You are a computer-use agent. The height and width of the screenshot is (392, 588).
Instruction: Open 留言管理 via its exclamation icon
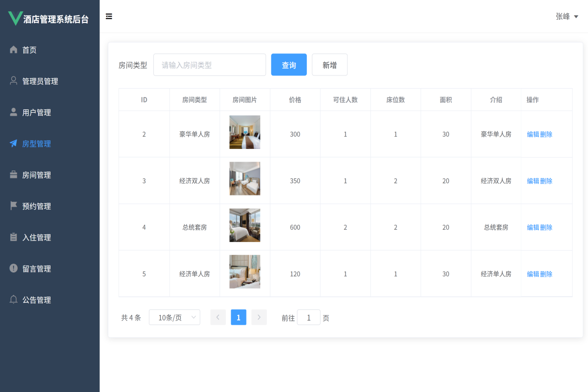coord(12,269)
